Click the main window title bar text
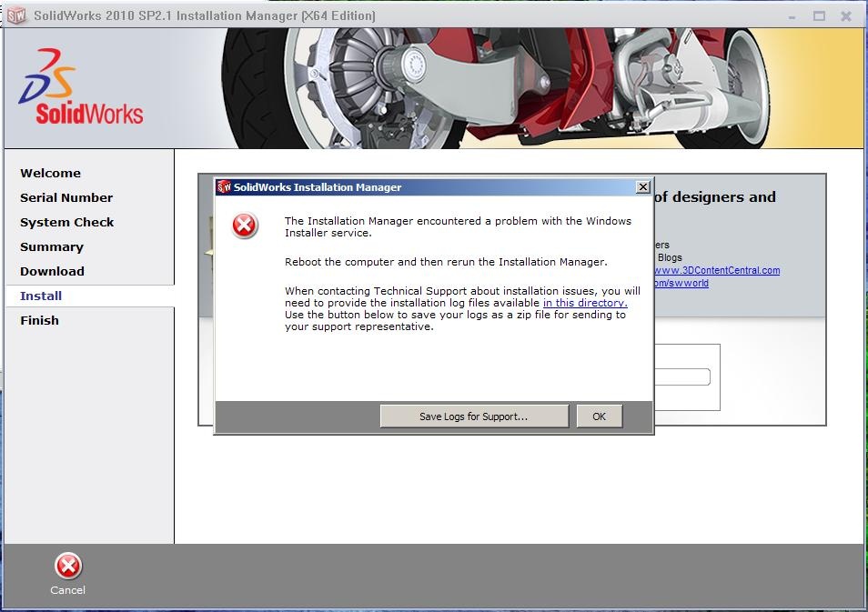Image resolution: width=868 pixels, height=612 pixels. click(205, 15)
